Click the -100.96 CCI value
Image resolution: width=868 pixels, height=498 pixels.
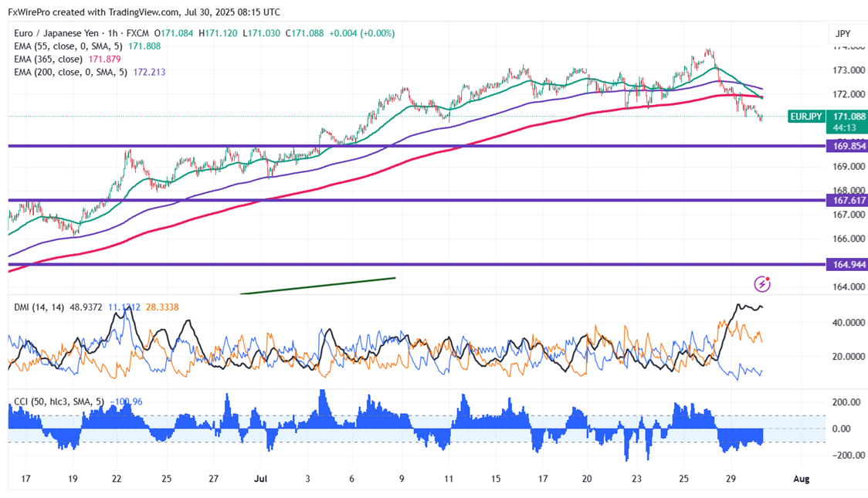126,401
